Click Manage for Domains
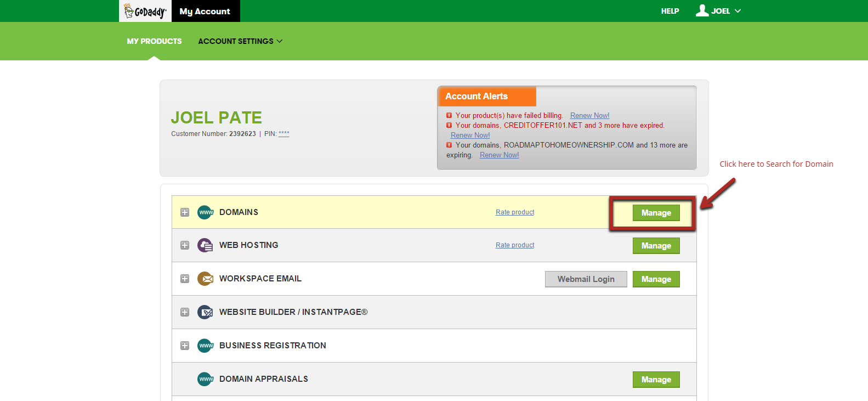The image size is (868, 401). click(656, 213)
